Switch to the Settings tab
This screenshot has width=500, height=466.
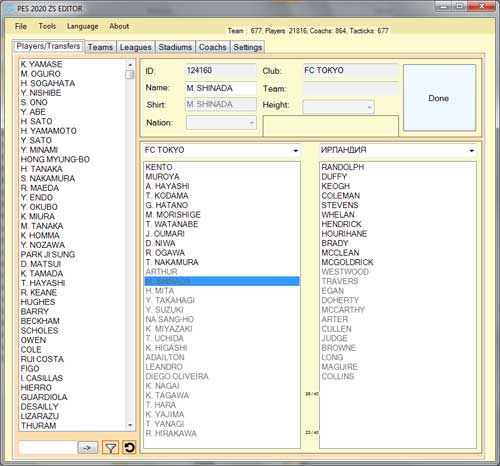tap(247, 47)
